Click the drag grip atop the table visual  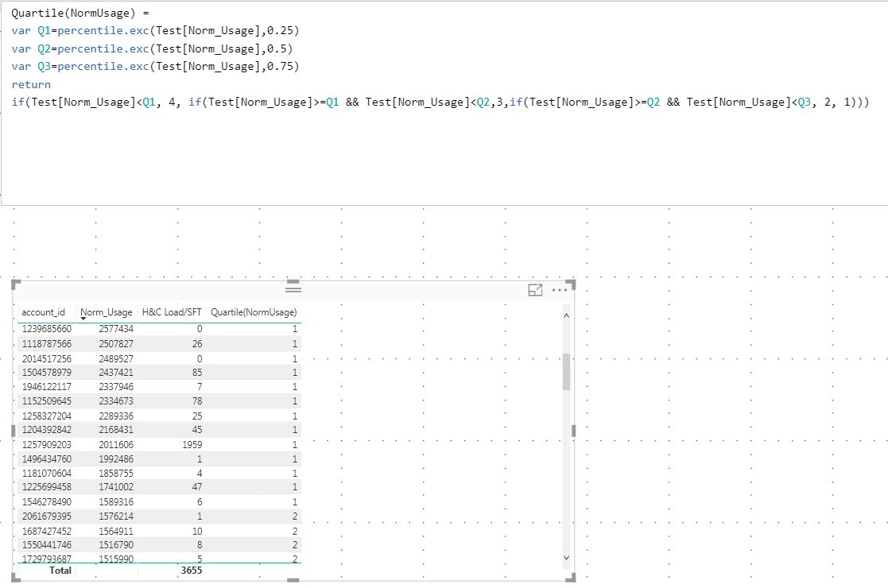click(293, 289)
